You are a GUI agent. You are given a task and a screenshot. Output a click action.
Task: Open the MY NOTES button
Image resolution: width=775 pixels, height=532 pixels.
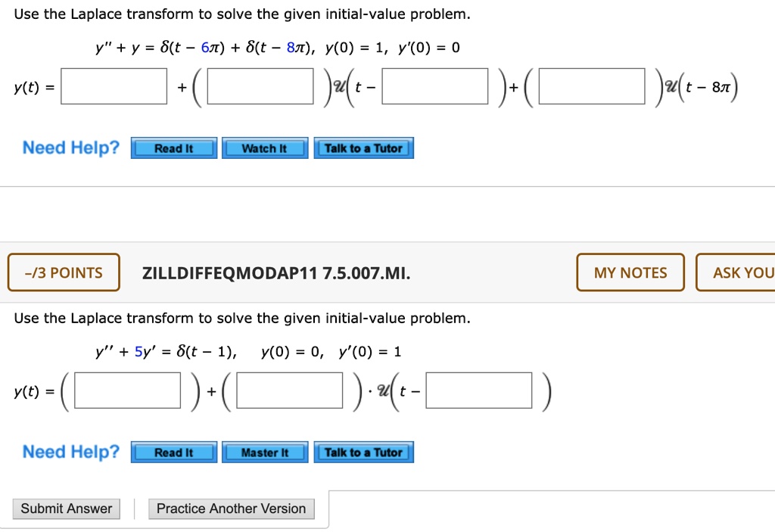click(630, 272)
